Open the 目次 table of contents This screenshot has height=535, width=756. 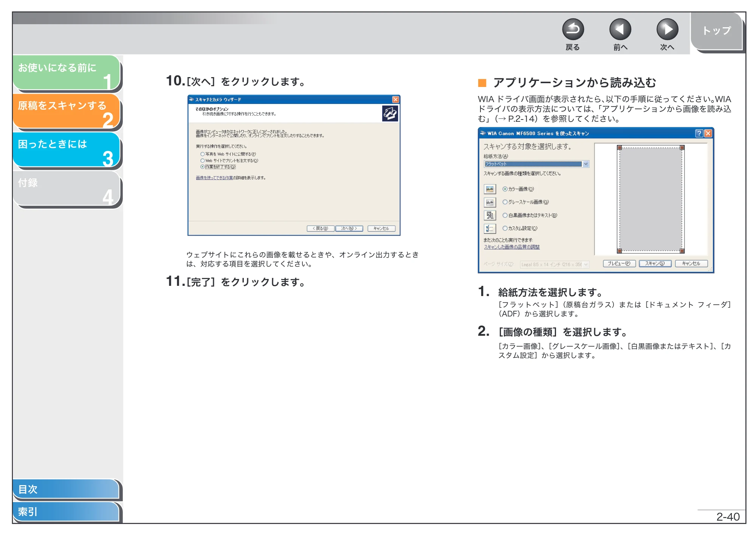click(66, 489)
